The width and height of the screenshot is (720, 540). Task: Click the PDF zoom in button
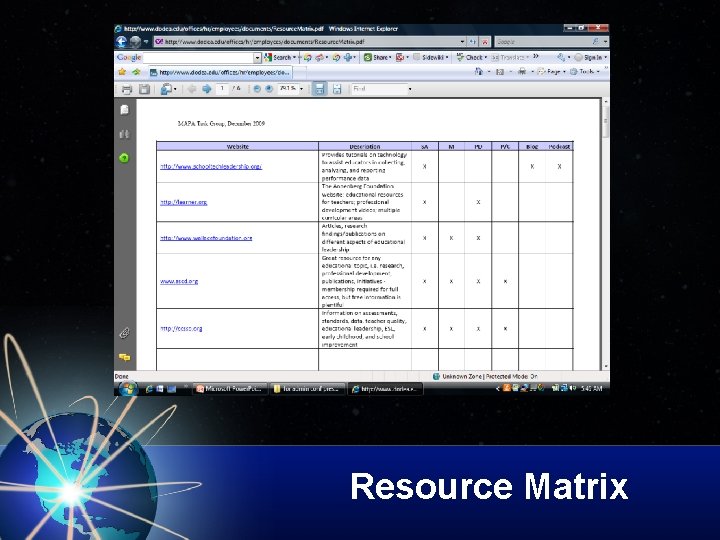269,89
